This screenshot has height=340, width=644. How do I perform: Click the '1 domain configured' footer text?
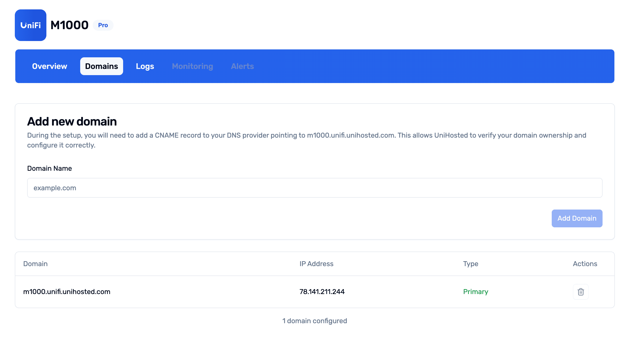click(315, 321)
